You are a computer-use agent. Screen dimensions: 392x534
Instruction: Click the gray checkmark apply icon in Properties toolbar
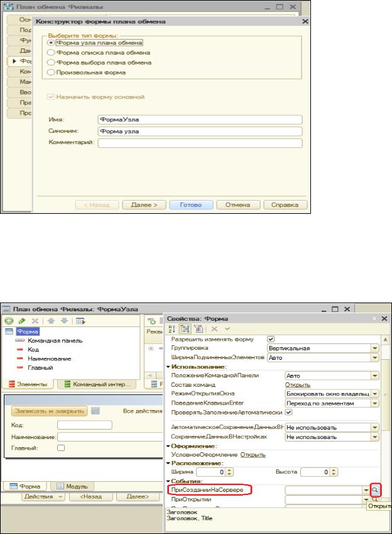point(227,329)
